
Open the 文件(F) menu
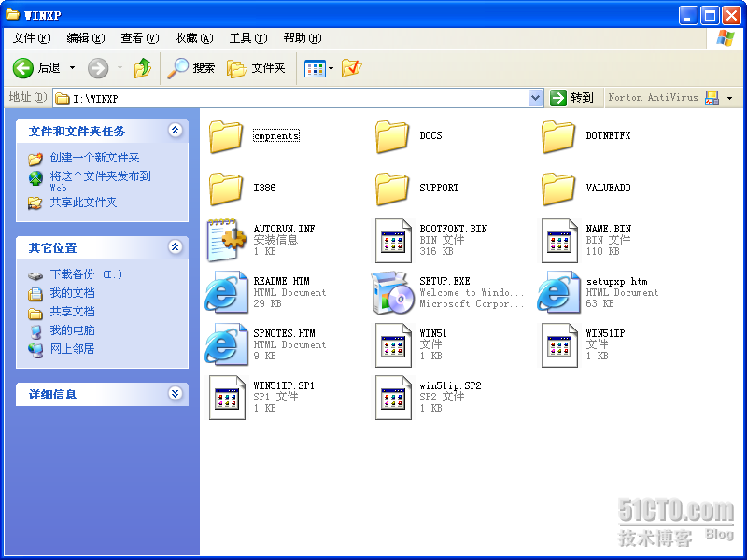pyautogui.click(x=32, y=38)
